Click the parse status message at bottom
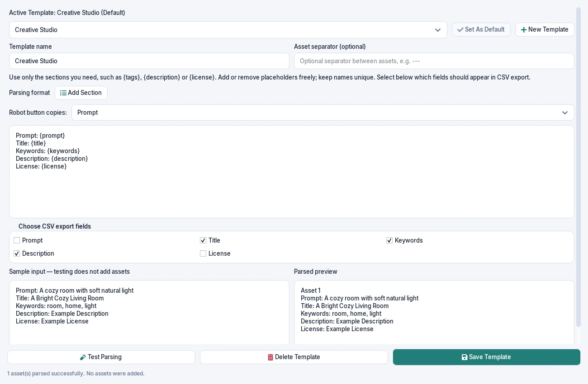The width and height of the screenshot is (588, 384). tap(76, 374)
